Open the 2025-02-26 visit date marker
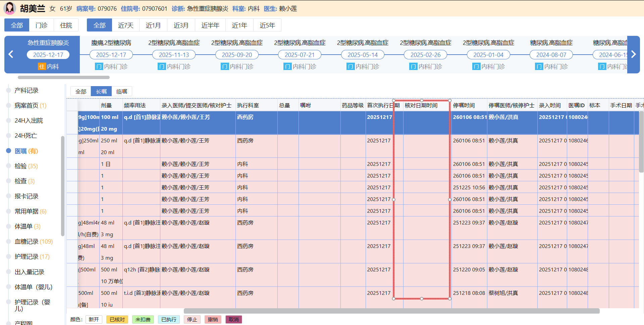The width and height of the screenshot is (644, 325). 426,55
